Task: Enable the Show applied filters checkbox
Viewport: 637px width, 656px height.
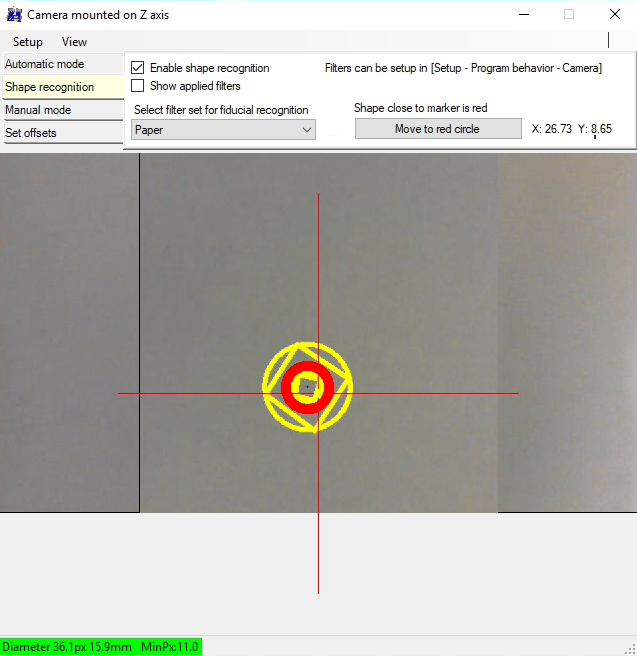Action: pos(139,86)
